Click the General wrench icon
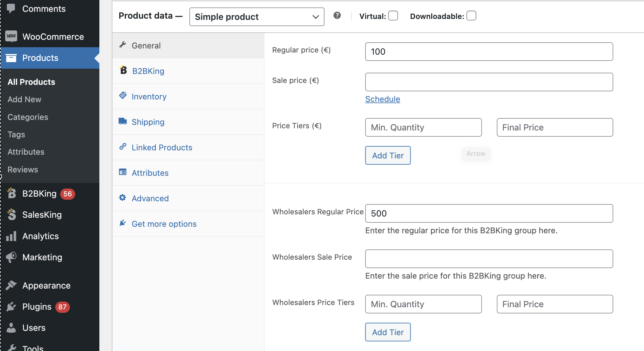The width and height of the screenshot is (644, 351). point(123,45)
